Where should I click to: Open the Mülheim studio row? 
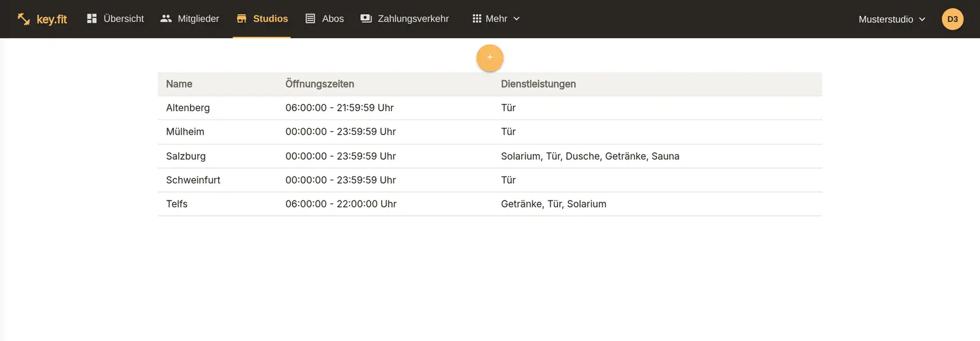coord(490,132)
